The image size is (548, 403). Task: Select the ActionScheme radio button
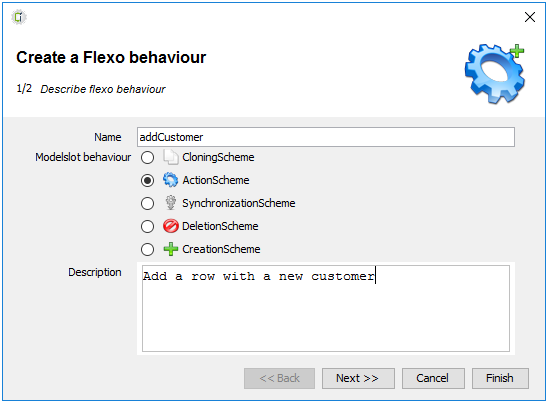tap(147, 180)
